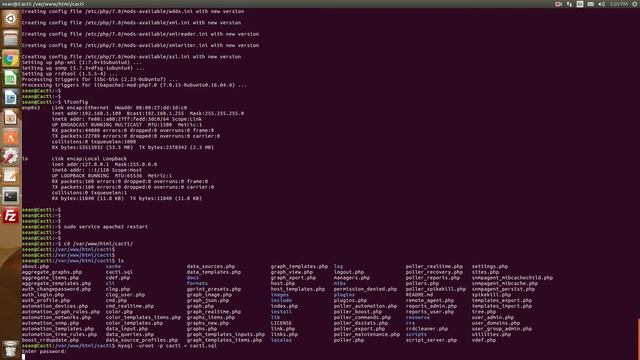The image size is (640, 360).
Task: Open the Files manager from the dock
Action: (11, 38)
